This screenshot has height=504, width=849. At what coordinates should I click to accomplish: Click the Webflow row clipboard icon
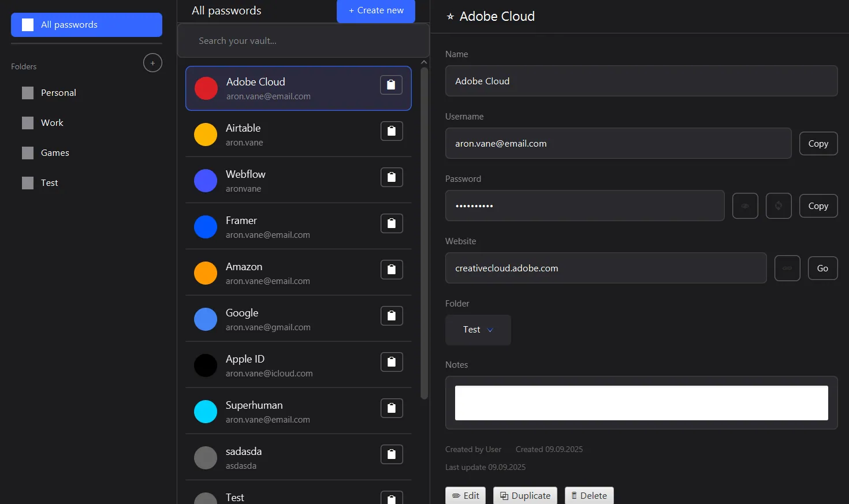[392, 177]
